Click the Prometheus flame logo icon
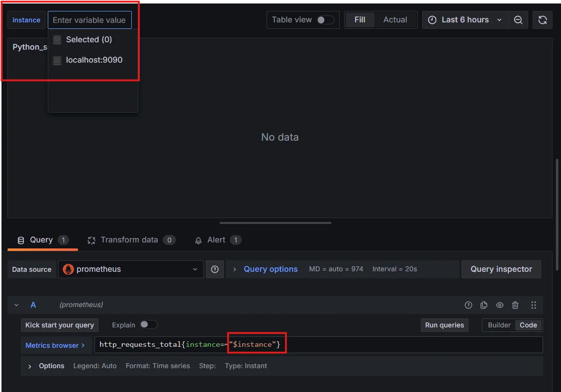This screenshot has width=561, height=392. 68,269
